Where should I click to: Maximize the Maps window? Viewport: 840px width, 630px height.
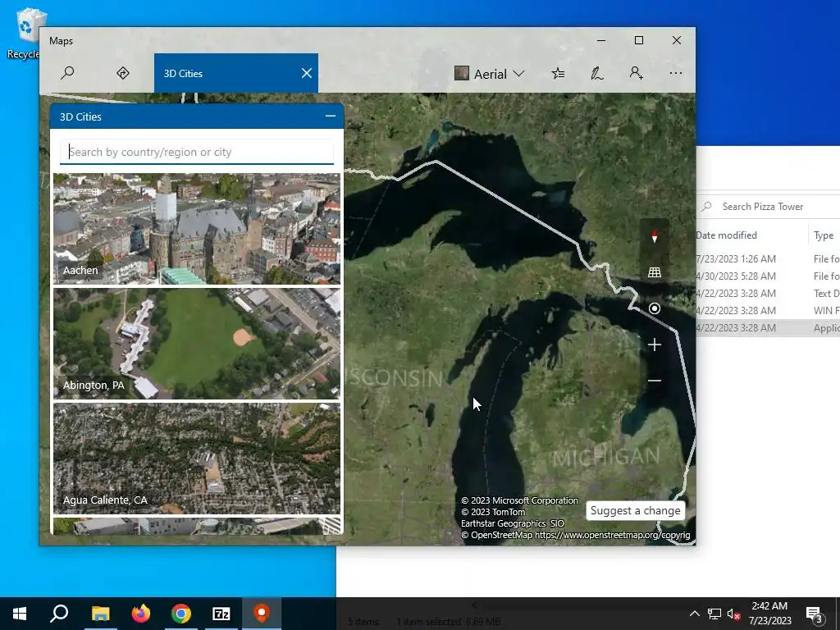[x=638, y=40]
